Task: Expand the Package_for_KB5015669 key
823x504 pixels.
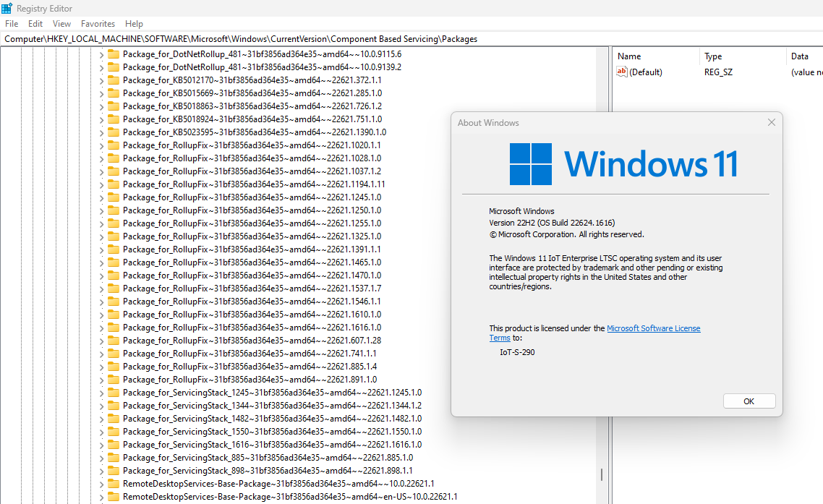Action: pos(101,93)
